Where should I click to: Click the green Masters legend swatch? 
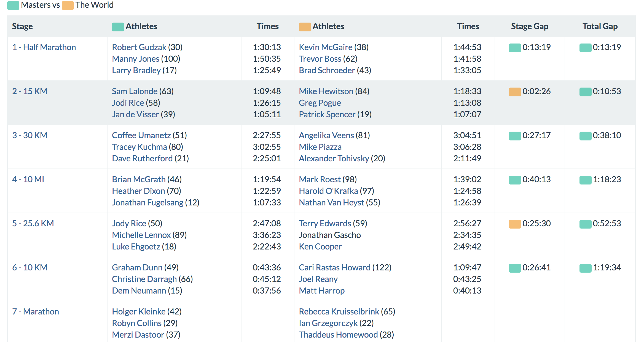pos(13,5)
